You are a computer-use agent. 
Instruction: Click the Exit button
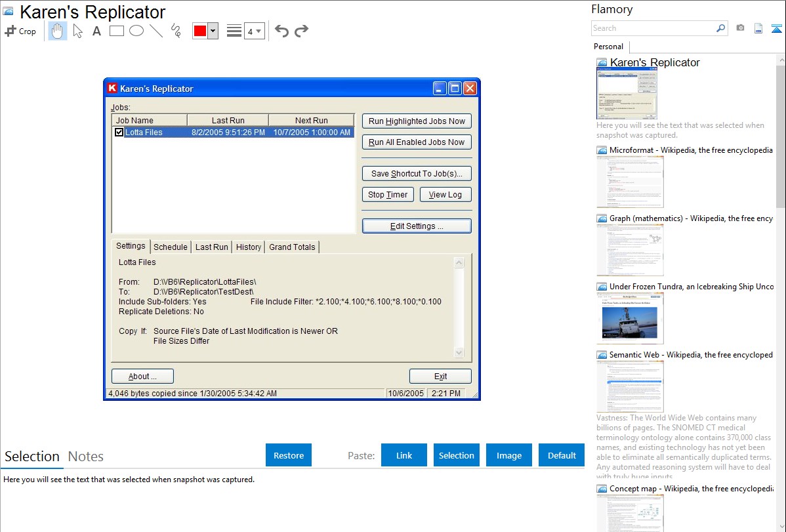[x=440, y=376]
